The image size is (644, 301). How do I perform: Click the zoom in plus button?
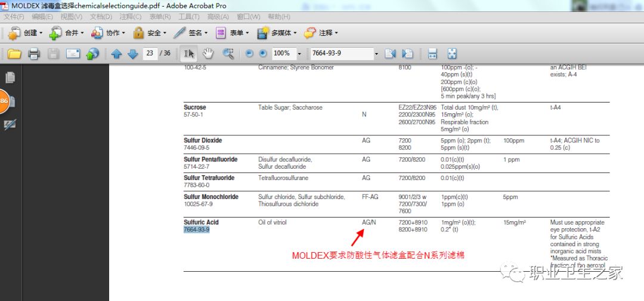(x=263, y=54)
